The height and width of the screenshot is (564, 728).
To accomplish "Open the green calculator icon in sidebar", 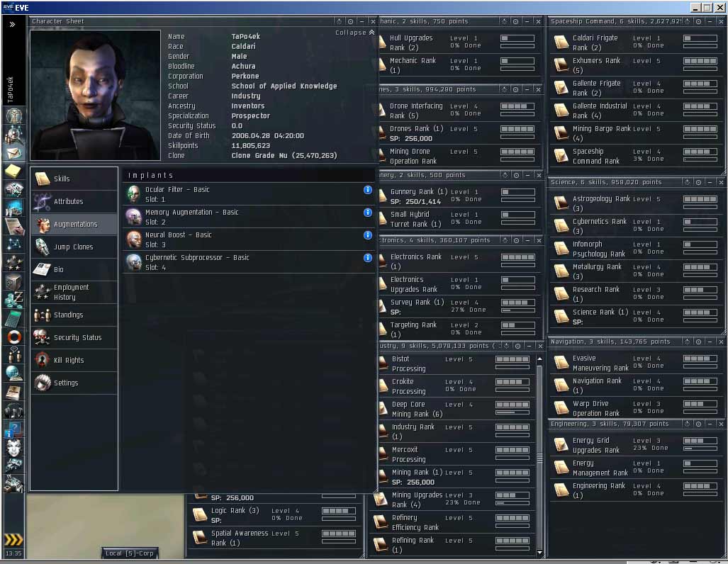I will tap(14, 318).
